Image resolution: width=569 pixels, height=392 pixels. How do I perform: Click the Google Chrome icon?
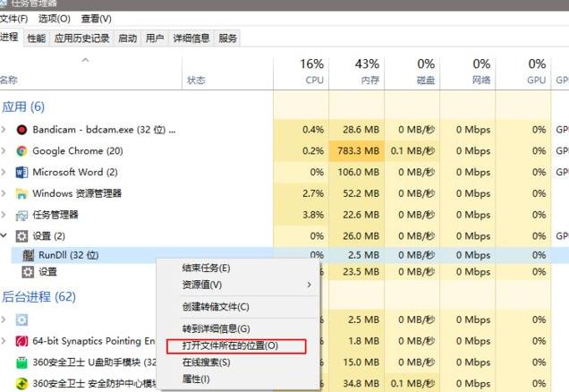[x=21, y=151]
